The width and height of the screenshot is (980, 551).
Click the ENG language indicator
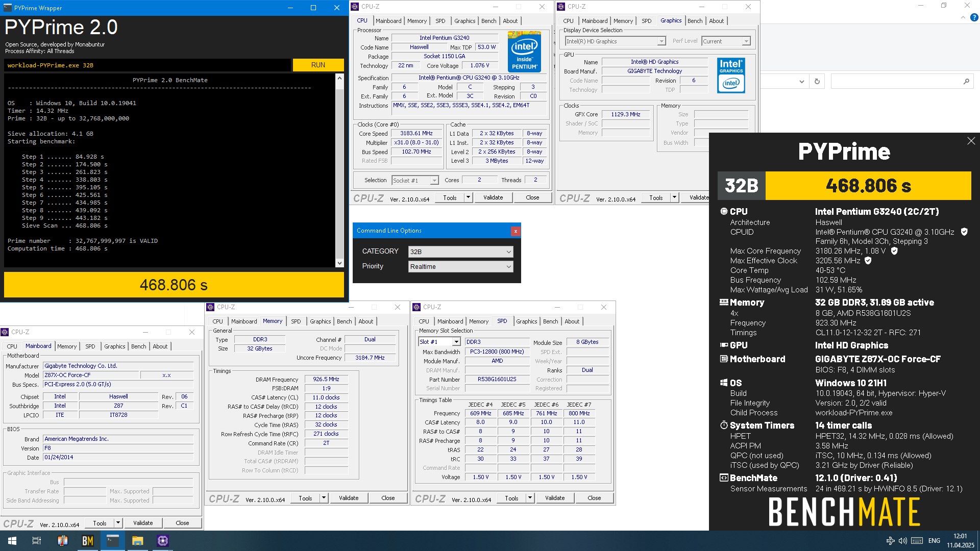point(934,541)
